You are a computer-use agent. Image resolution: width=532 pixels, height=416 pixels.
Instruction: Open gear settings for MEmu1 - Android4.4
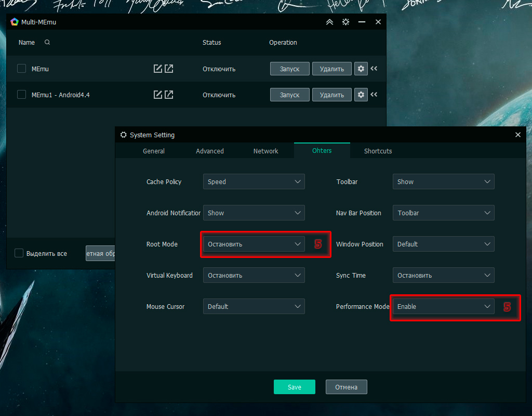pyautogui.click(x=361, y=95)
